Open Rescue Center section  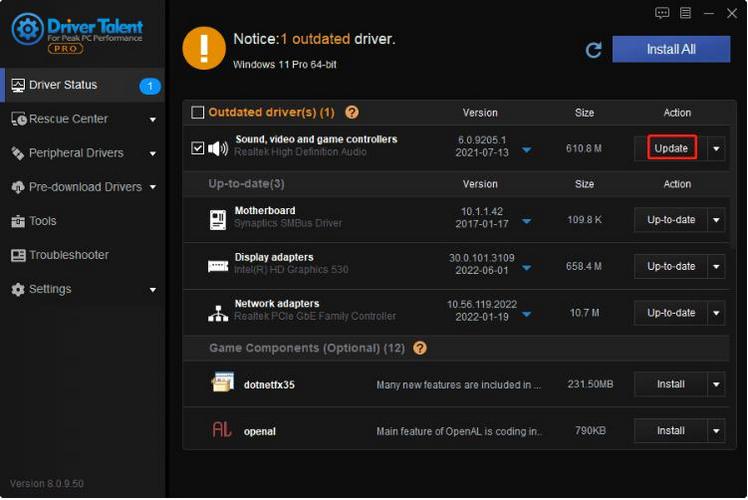(x=83, y=119)
